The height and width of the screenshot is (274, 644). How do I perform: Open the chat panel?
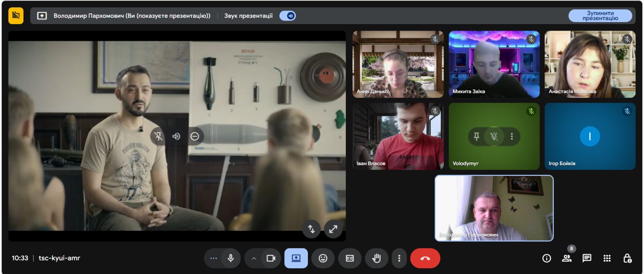point(587,258)
